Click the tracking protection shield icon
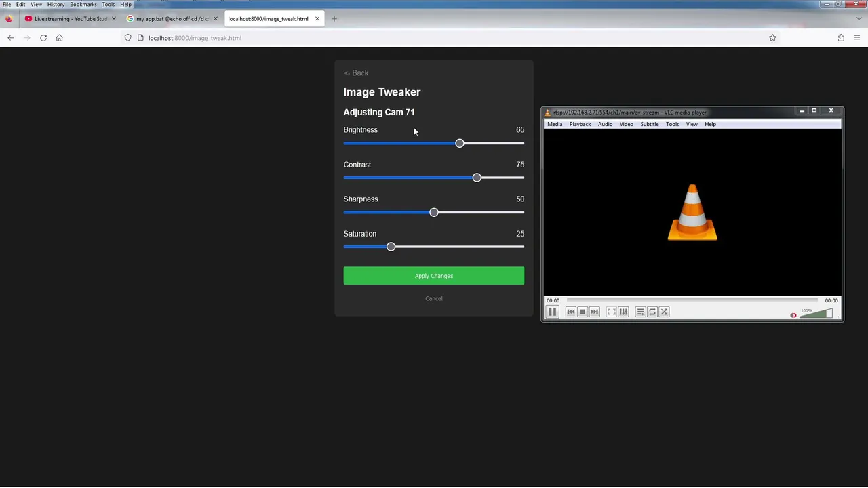This screenshot has height=488, width=868. point(127,38)
